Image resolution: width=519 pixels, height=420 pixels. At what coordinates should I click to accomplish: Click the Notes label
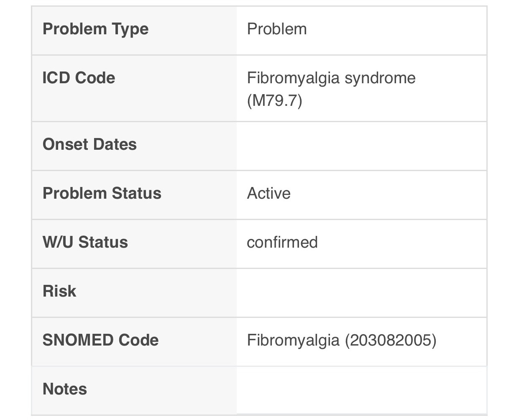tap(65, 389)
